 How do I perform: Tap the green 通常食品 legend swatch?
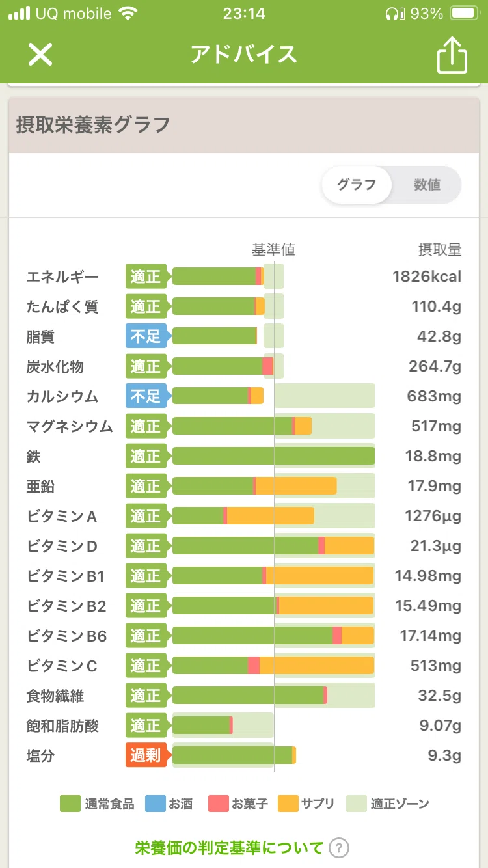coord(70,804)
